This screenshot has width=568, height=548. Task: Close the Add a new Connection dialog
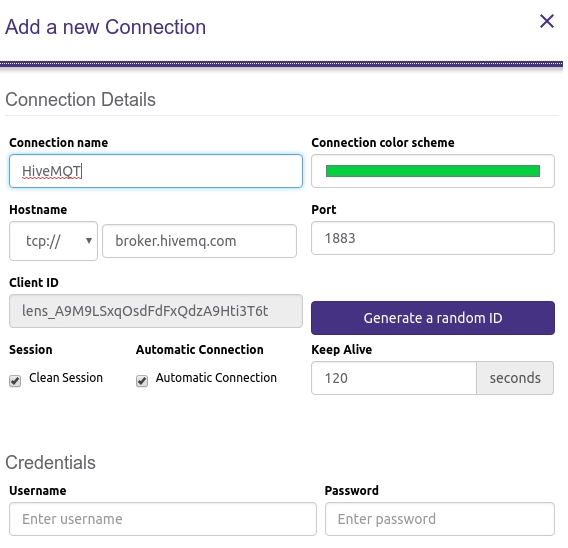tap(547, 21)
